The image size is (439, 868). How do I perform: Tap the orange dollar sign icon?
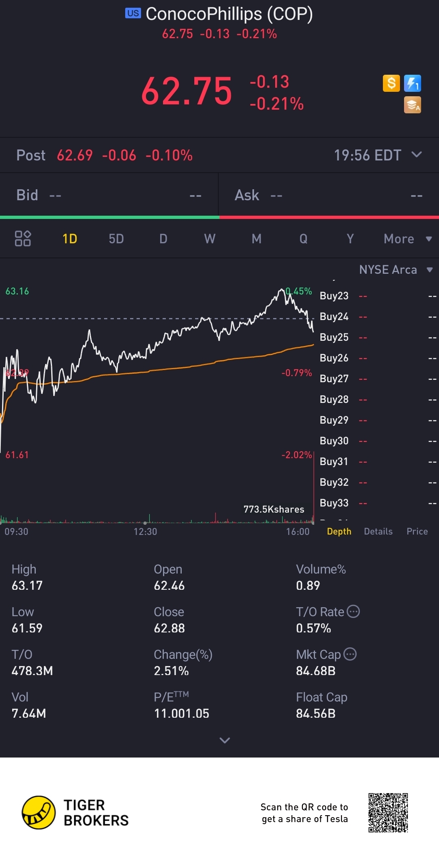[391, 83]
